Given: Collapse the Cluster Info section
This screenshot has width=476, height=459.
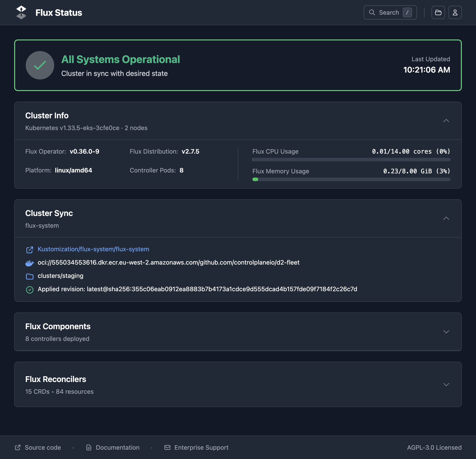Looking at the screenshot, I should 446,121.
